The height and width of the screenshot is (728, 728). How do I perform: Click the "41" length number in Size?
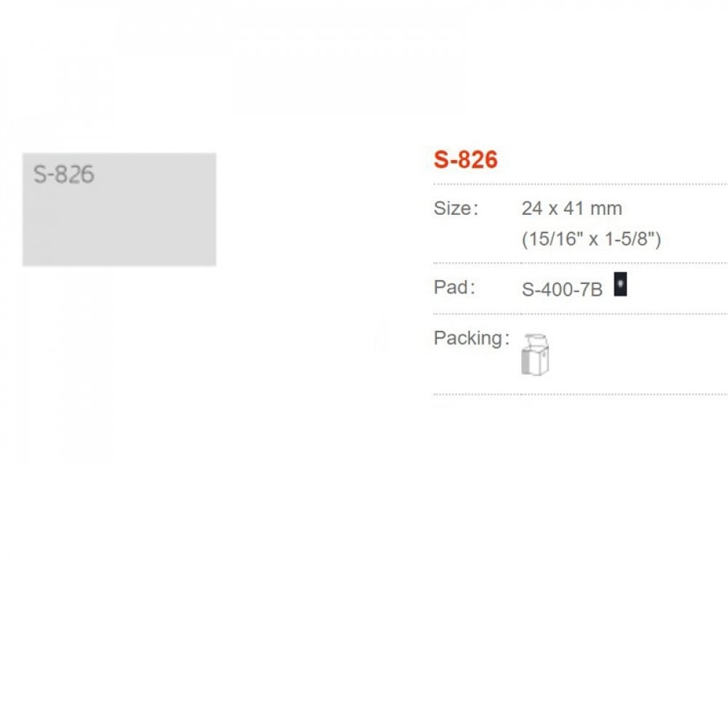[x=574, y=208]
